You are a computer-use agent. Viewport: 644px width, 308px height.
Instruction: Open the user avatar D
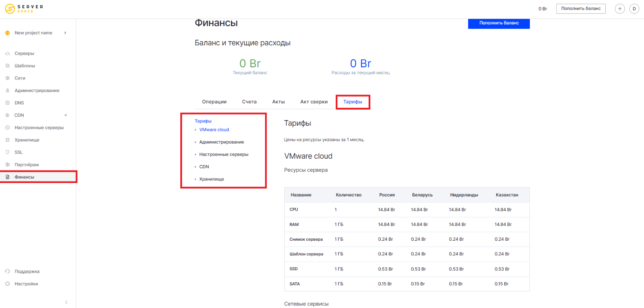(634, 9)
